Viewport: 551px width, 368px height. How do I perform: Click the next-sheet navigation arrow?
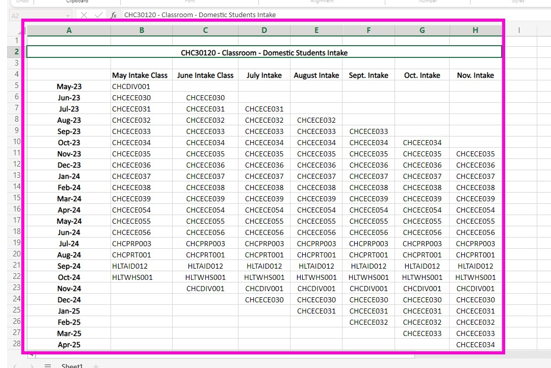(x=31, y=366)
